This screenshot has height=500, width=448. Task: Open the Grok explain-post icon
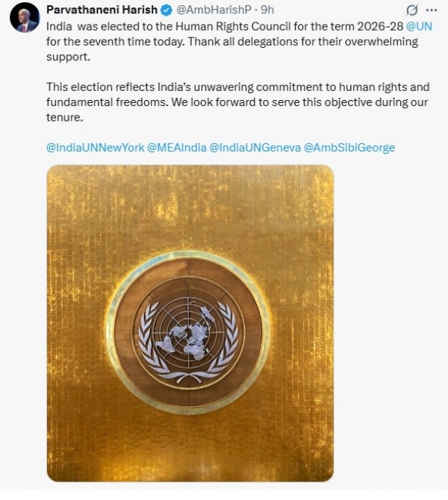pyautogui.click(x=410, y=10)
